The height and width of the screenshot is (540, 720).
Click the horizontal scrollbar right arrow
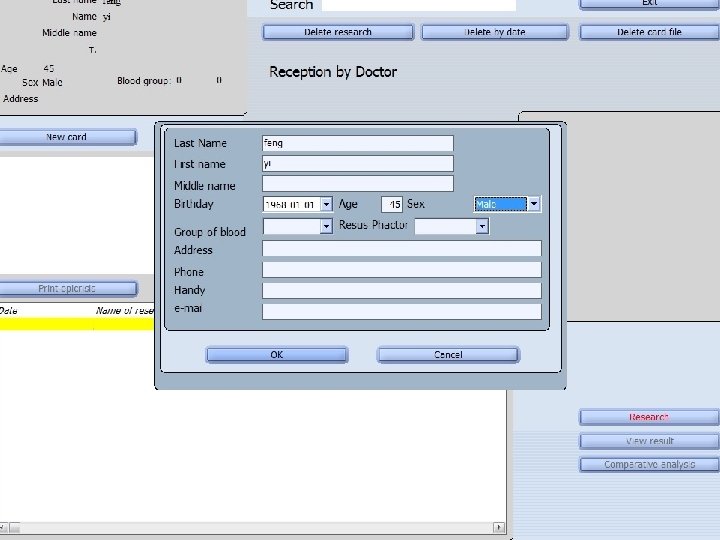499,528
